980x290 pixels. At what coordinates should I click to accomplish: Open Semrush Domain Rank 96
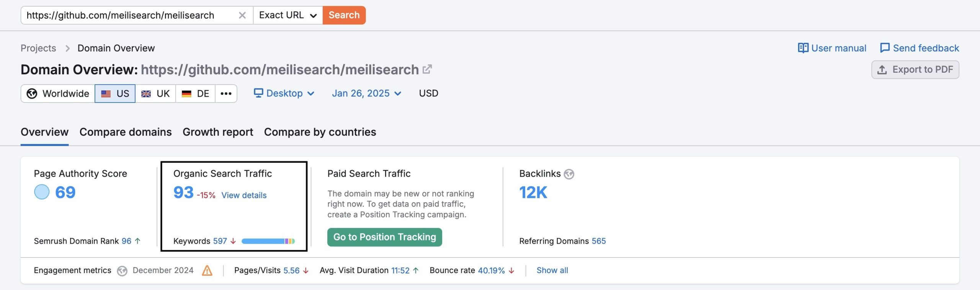[x=126, y=241]
